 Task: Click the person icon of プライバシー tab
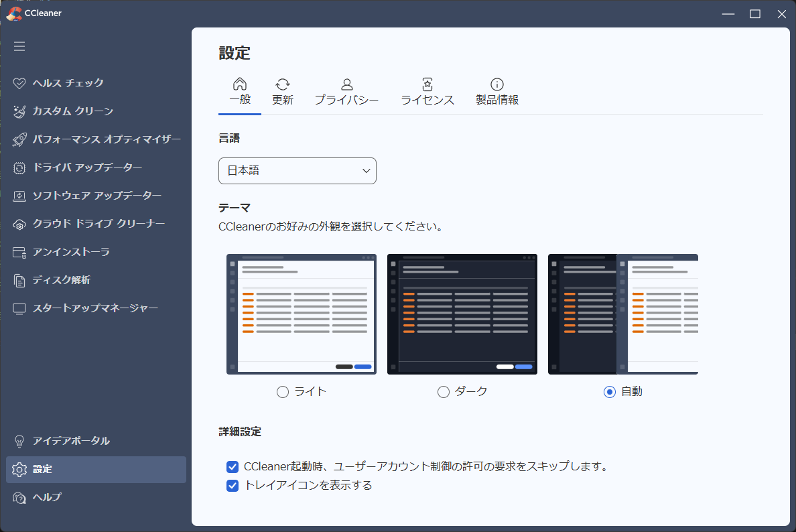pos(346,84)
